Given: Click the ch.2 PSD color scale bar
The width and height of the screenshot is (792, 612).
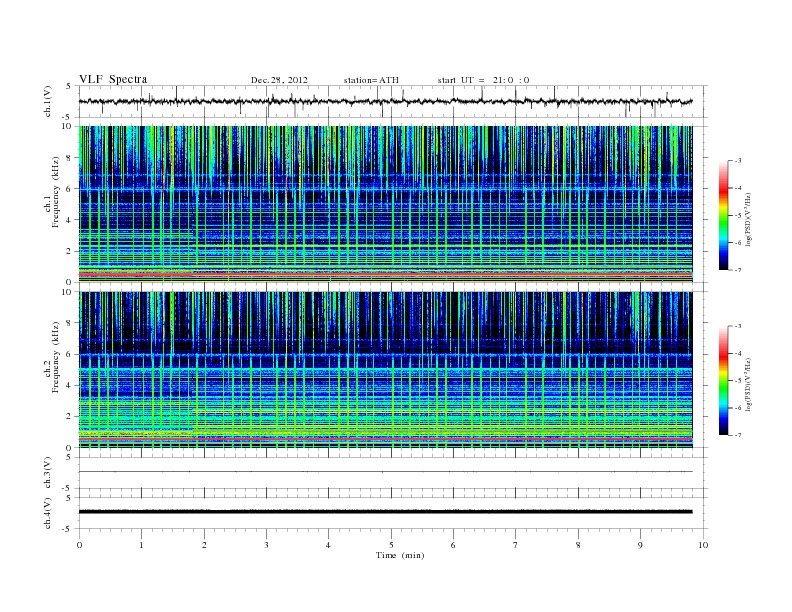Looking at the screenshot, I should pyautogui.click(x=724, y=380).
